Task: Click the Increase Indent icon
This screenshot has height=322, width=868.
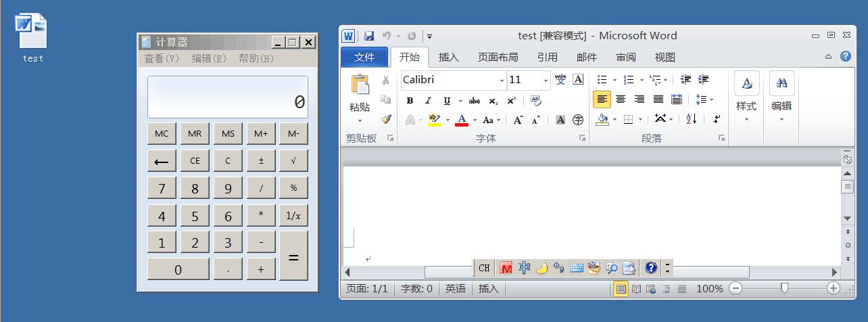Action: [703, 80]
